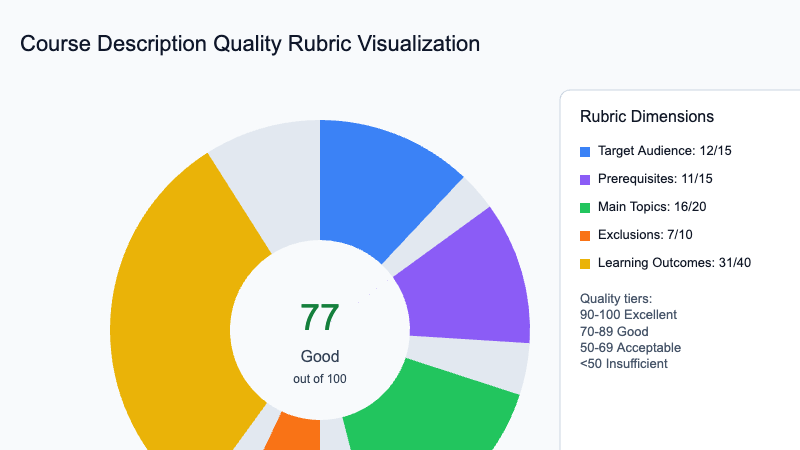This screenshot has width=800, height=450.
Task: Click the score number 77 in chart center
Action: point(320,317)
